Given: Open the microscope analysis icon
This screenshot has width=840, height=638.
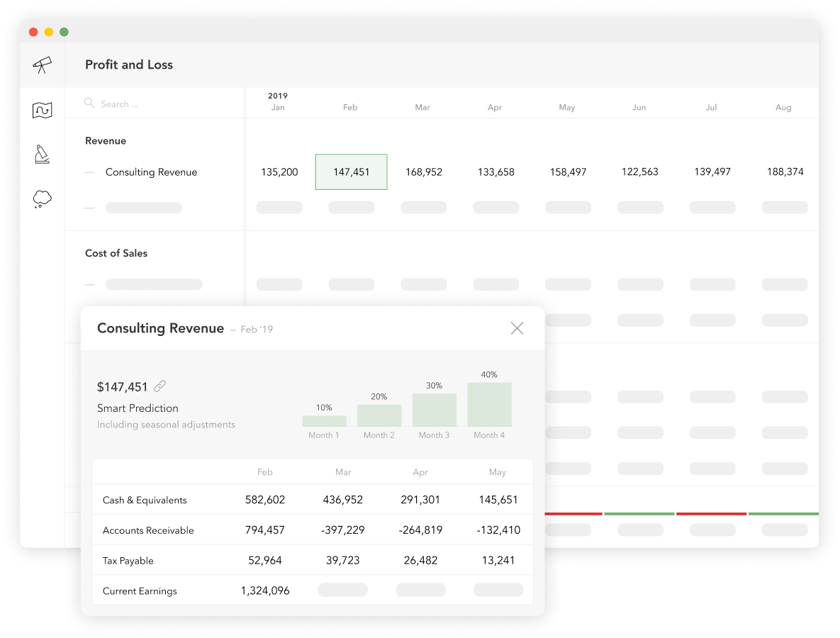Looking at the screenshot, I should (x=42, y=155).
